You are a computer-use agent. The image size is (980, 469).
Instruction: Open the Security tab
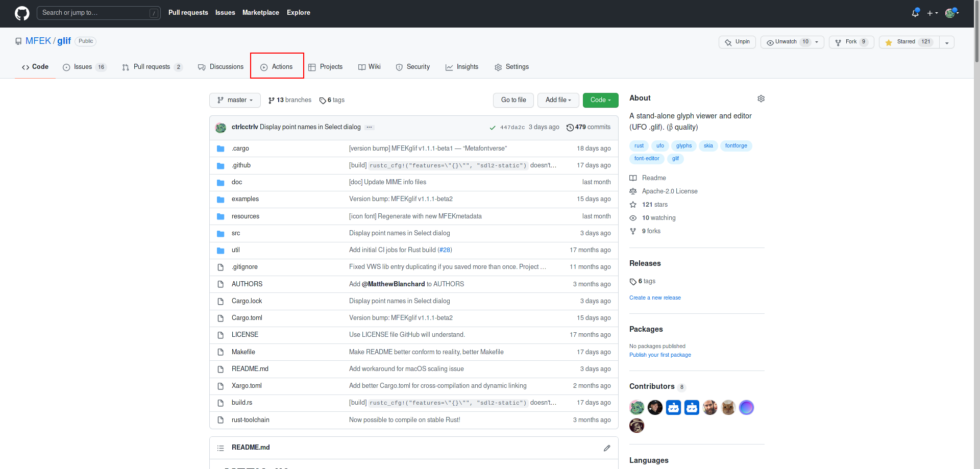[413, 67]
